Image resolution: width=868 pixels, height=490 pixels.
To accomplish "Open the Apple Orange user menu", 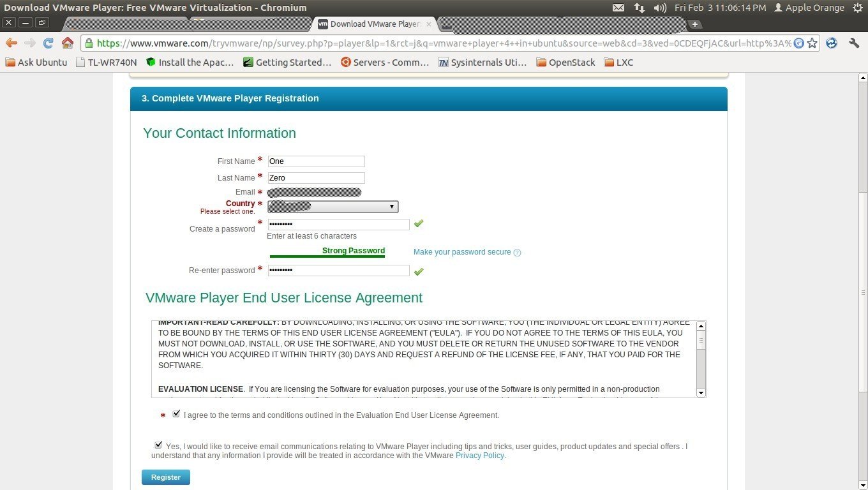I will (x=809, y=8).
